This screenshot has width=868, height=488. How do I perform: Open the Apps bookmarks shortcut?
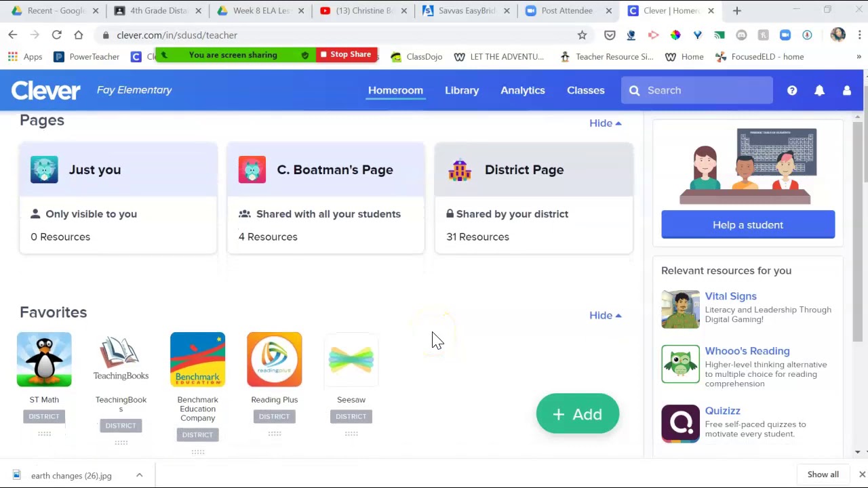tap(25, 57)
